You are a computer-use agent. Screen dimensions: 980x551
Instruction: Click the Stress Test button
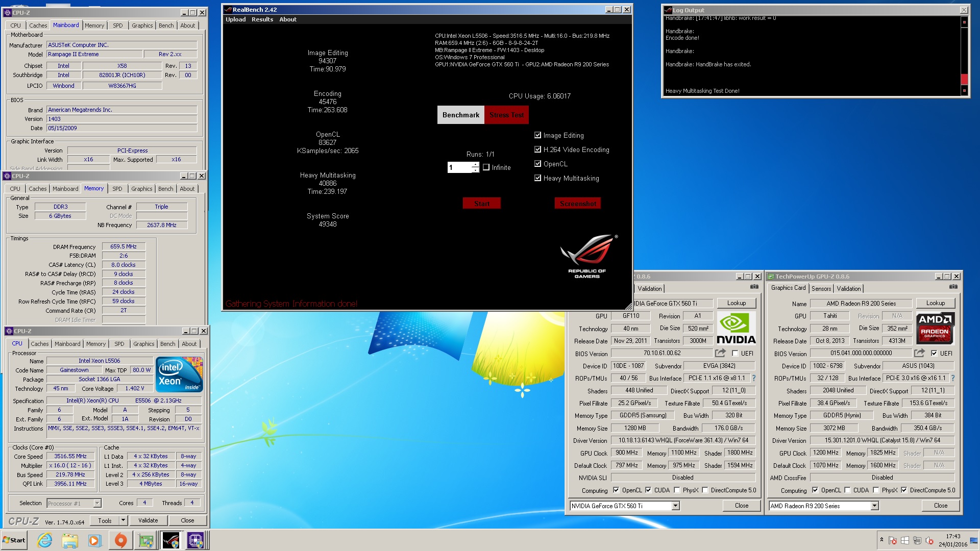[x=507, y=115]
